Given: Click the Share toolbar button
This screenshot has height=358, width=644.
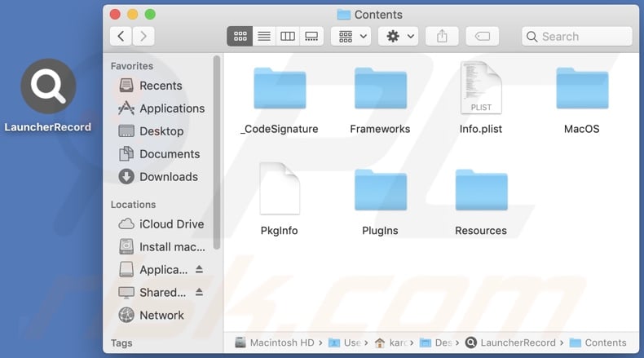Looking at the screenshot, I should click(442, 36).
